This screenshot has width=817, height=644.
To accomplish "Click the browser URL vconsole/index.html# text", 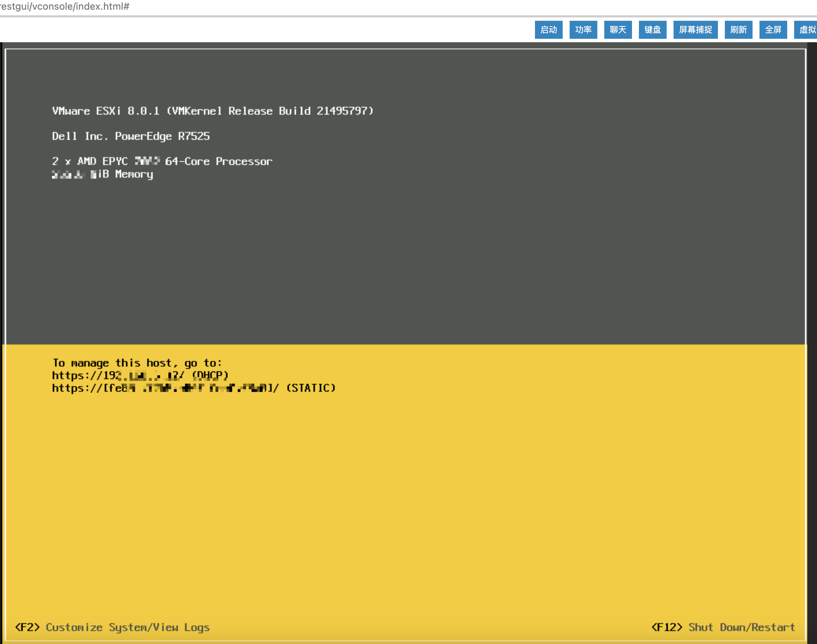I will click(64, 7).
